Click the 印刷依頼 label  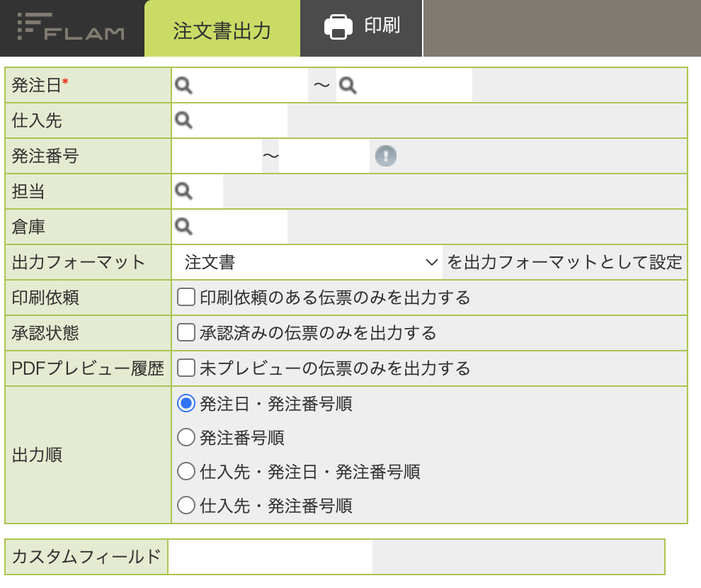tap(45, 298)
